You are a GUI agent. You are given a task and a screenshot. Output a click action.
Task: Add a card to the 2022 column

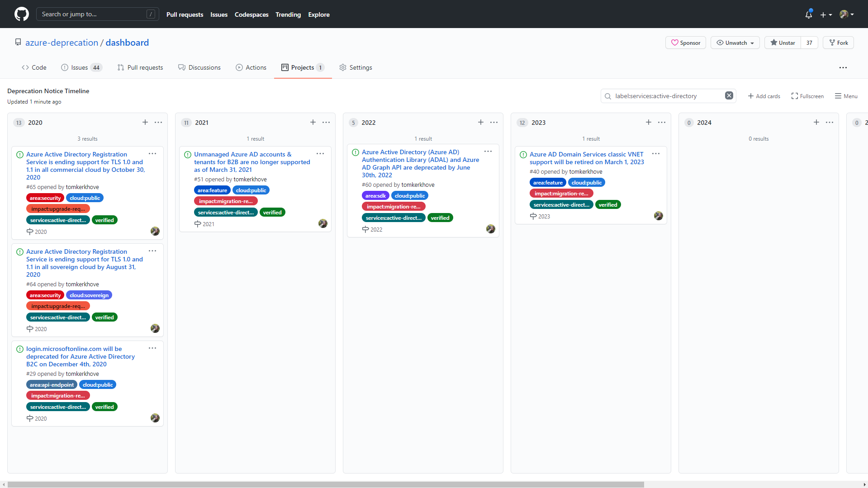click(x=481, y=122)
